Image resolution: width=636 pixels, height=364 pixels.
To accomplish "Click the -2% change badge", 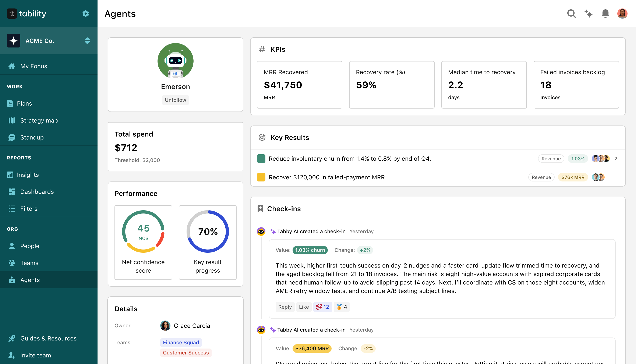I will (x=368, y=349).
